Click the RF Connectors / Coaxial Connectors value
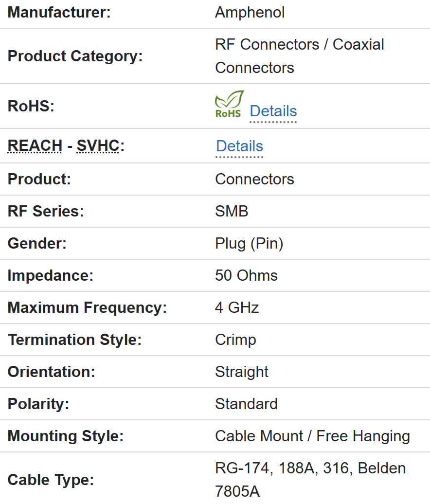Viewport: 430px width, 504px height. pos(299,56)
